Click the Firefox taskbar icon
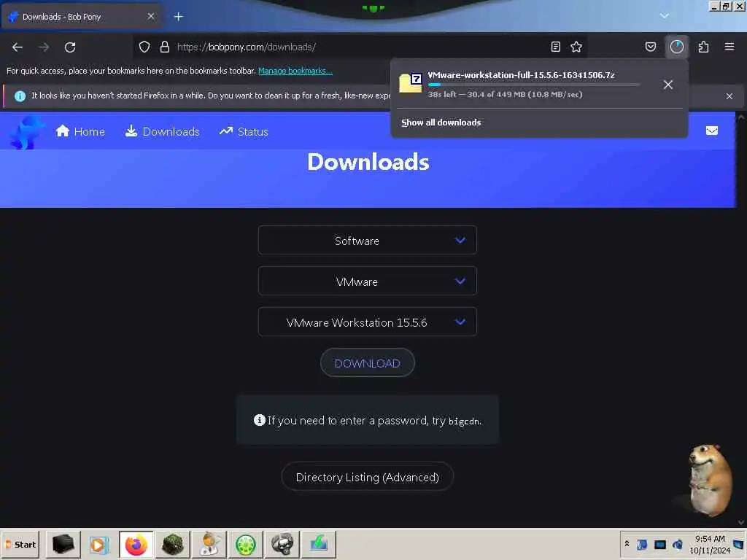 [136, 544]
